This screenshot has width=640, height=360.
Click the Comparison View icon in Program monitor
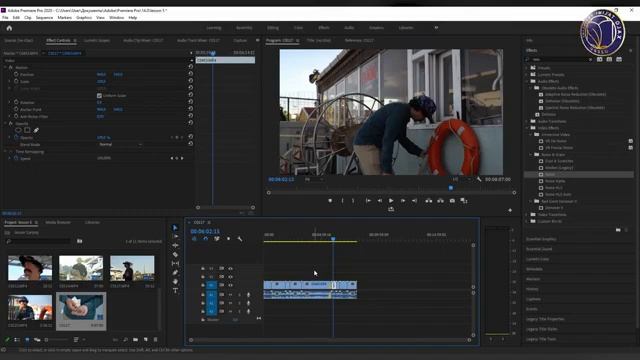(464, 201)
